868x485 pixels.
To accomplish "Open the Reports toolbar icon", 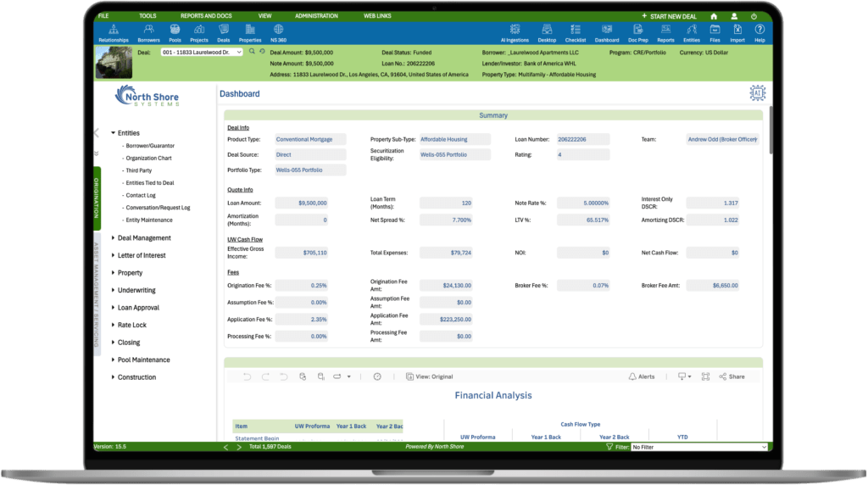I will tap(665, 33).
